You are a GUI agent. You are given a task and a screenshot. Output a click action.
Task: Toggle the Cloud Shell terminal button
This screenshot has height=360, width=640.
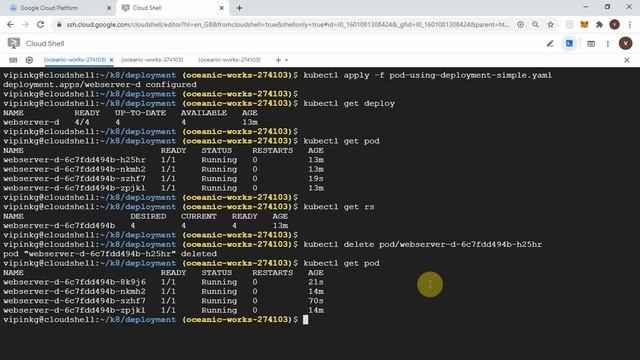click(x=569, y=43)
